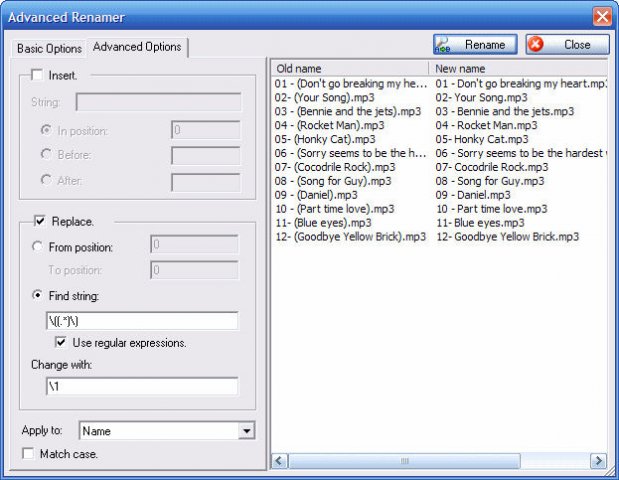Viewport: 619px width, 480px height.
Task: Click the Rename button
Action: 475,44
